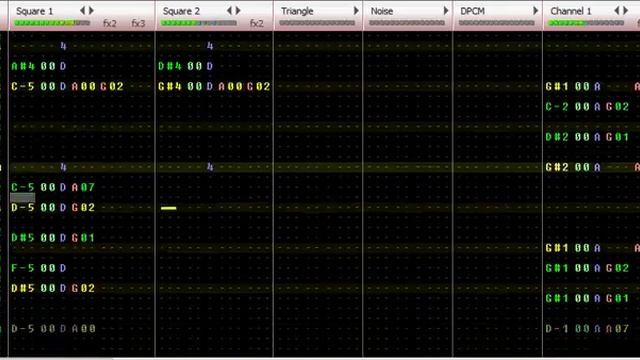Select volume D in the Square 1 A#4 row
Image resolution: width=640 pixels, height=360 pixels.
[63, 66]
